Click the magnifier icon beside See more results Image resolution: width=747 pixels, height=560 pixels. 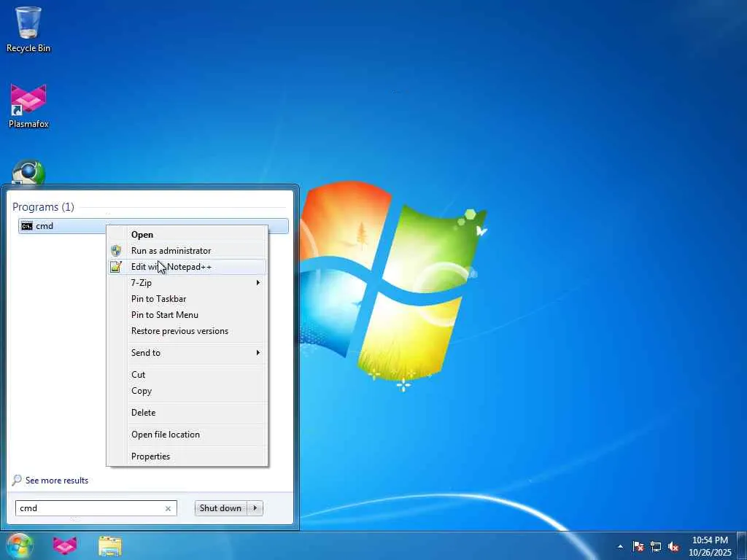17,480
